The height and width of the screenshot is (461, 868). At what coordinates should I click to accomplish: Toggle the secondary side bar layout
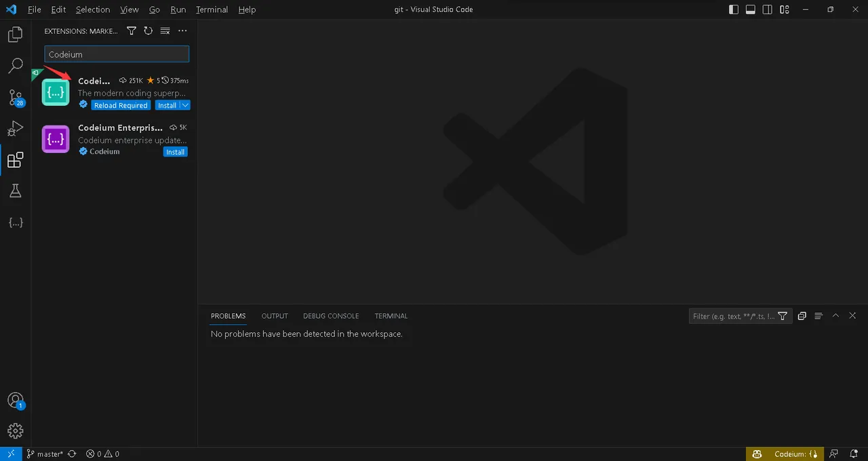(768, 9)
